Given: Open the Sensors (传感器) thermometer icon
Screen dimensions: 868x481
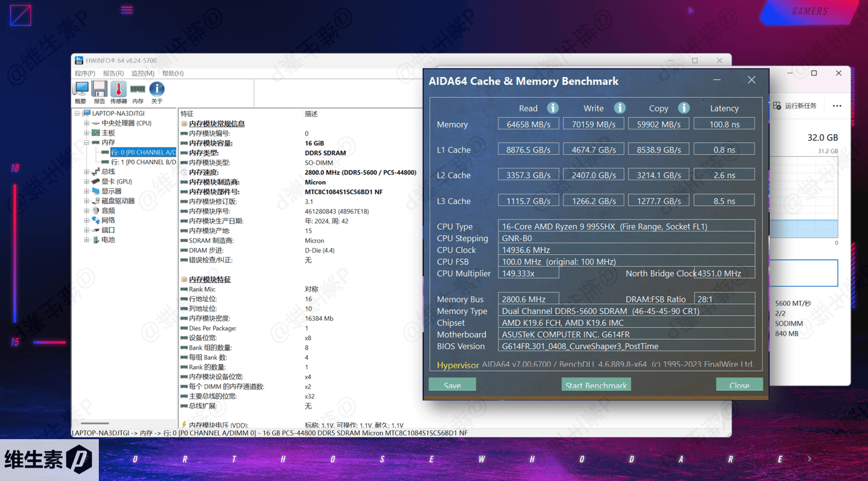Looking at the screenshot, I should click(118, 90).
